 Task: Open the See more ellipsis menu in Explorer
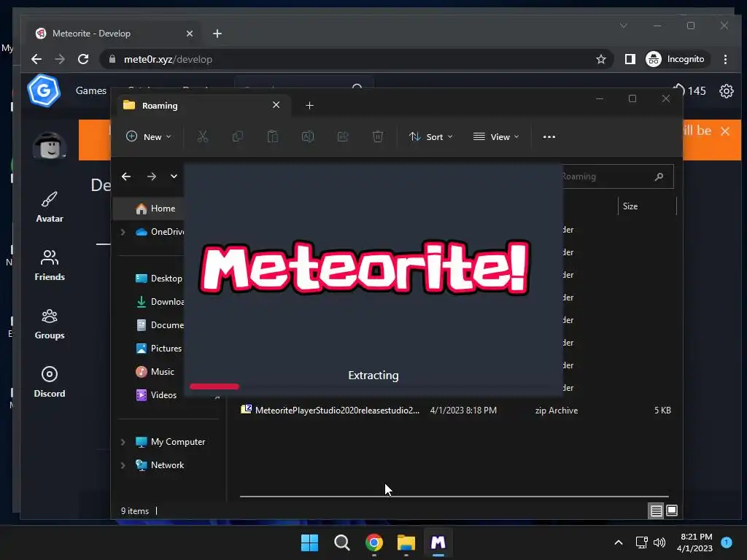pos(549,136)
